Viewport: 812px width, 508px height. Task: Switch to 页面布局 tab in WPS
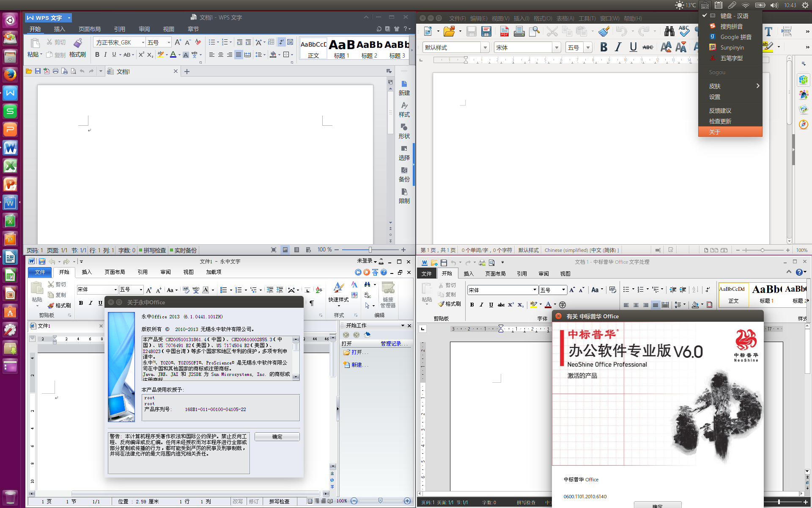(x=90, y=29)
